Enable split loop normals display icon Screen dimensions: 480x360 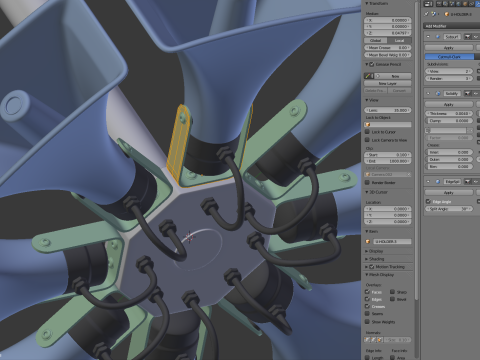tap(373, 340)
